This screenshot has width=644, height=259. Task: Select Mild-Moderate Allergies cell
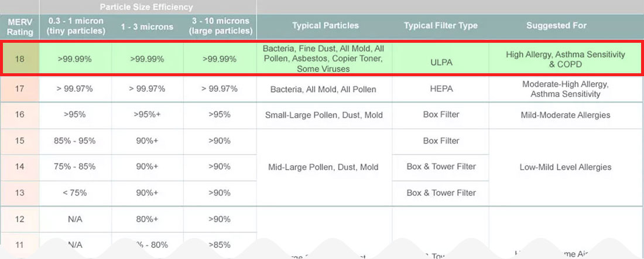click(565, 115)
